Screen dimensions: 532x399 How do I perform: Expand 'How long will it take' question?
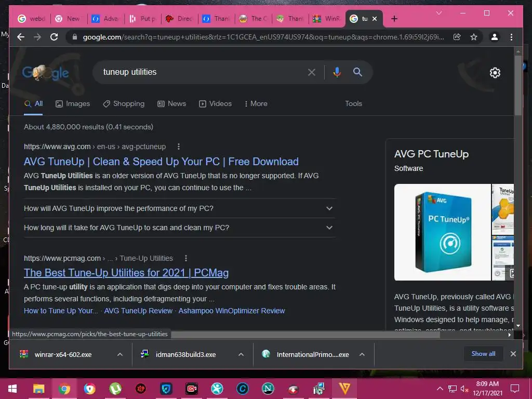(179, 228)
